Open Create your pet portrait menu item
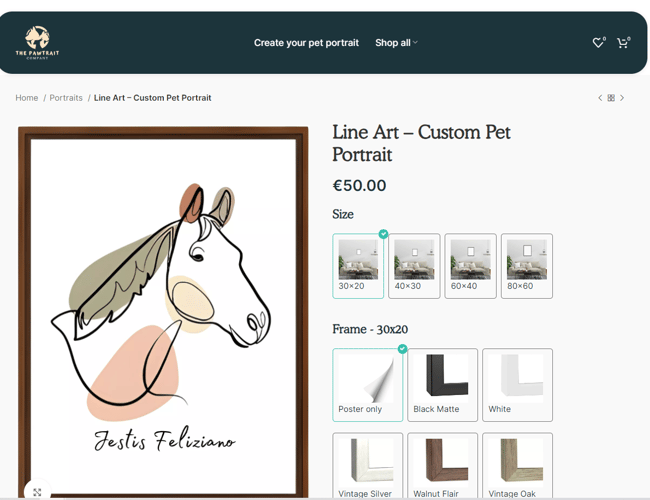This screenshot has width=650, height=500. pos(306,43)
